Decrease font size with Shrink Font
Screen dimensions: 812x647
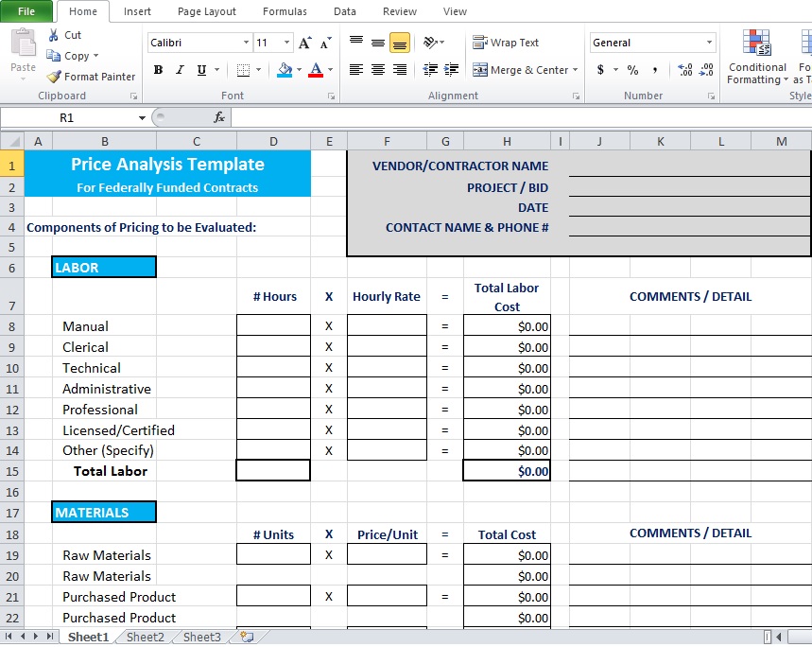[326, 43]
